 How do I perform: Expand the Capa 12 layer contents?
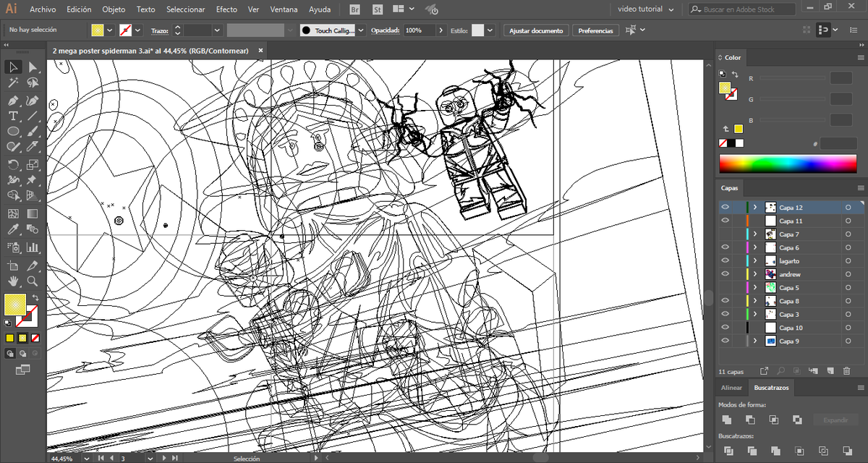tap(755, 208)
